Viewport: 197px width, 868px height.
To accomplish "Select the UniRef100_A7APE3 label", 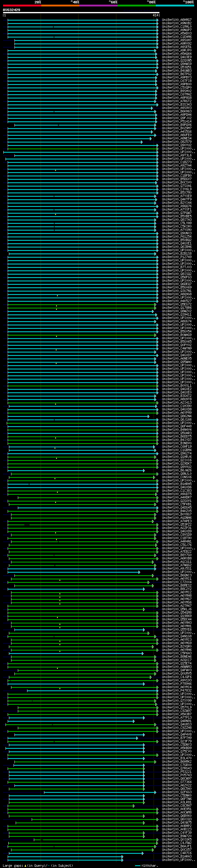I will point(177,521).
